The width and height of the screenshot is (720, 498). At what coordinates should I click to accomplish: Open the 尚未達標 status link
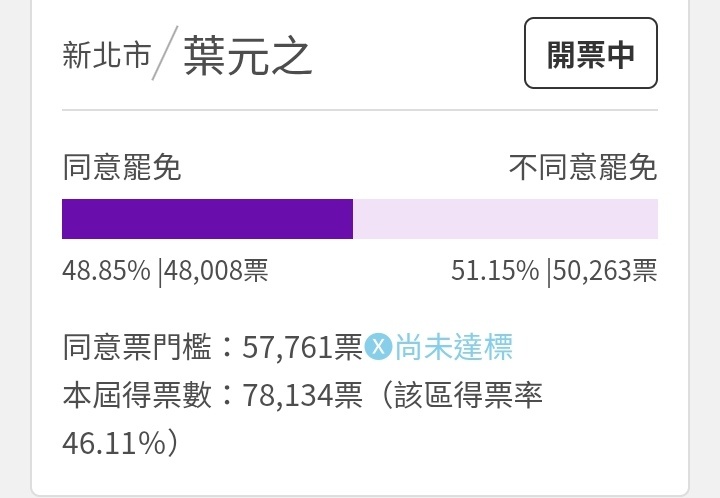pos(453,347)
